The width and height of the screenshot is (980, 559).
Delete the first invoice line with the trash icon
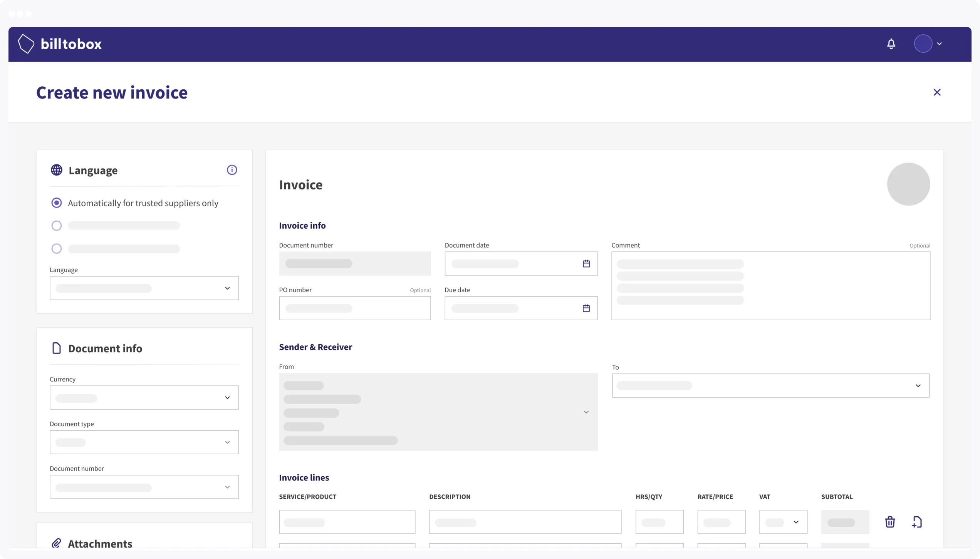point(890,522)
